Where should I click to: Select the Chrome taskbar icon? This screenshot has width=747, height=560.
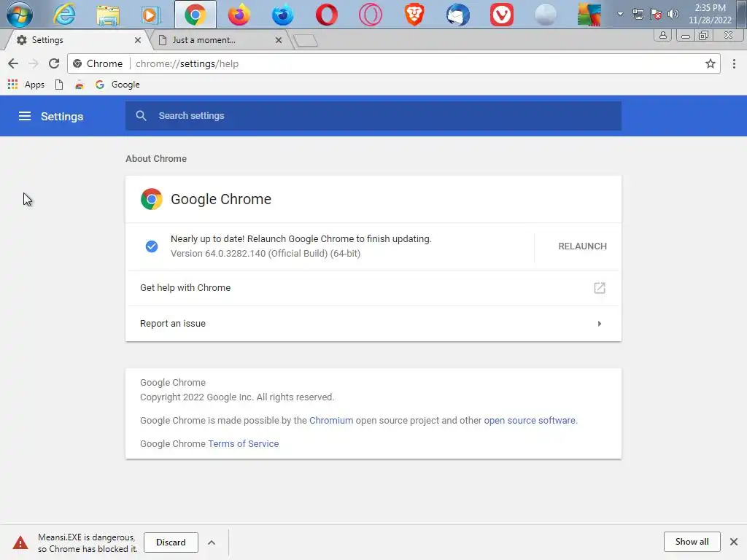[x=196, y=15]
